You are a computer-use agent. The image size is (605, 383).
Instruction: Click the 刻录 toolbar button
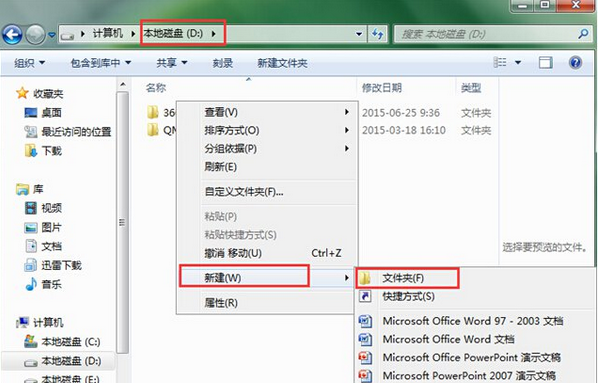pos(223,63)
